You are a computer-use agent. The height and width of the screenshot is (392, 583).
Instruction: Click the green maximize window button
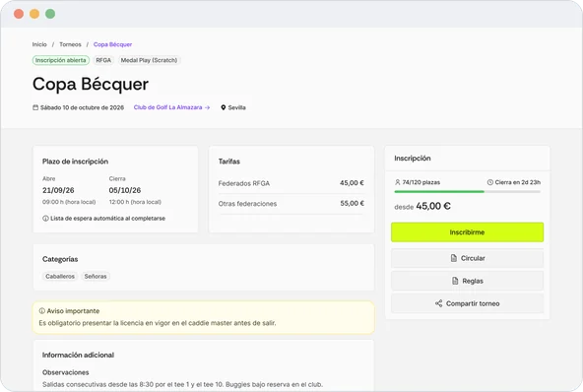point(50,14)
